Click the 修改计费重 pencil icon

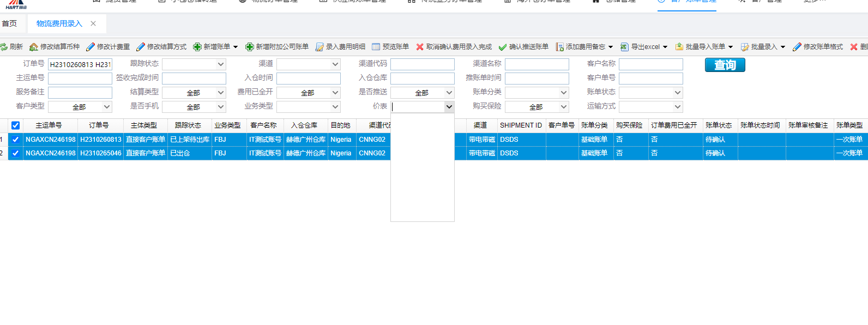click(x=91, y=47)
